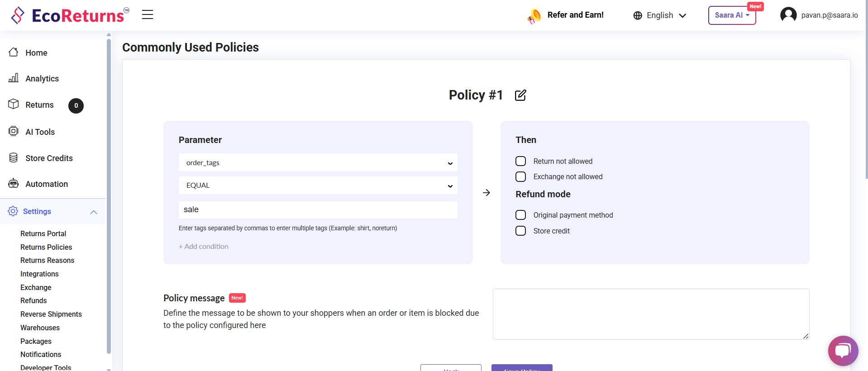Toggle the hamburger menu icon
Image resolution: width=868 pixels, height=371 pixels.
coord(148,15)
